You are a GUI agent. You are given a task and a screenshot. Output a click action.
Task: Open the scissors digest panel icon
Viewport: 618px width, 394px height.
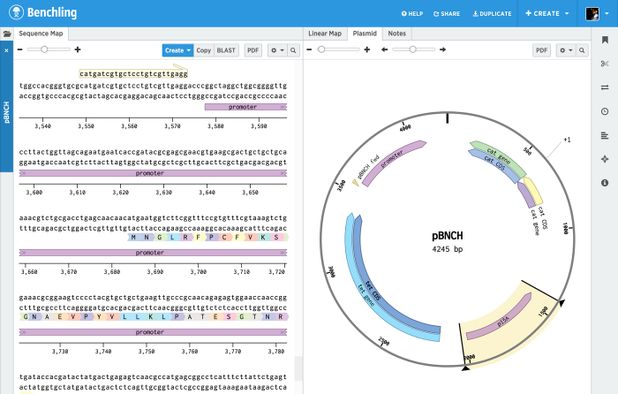605,63
